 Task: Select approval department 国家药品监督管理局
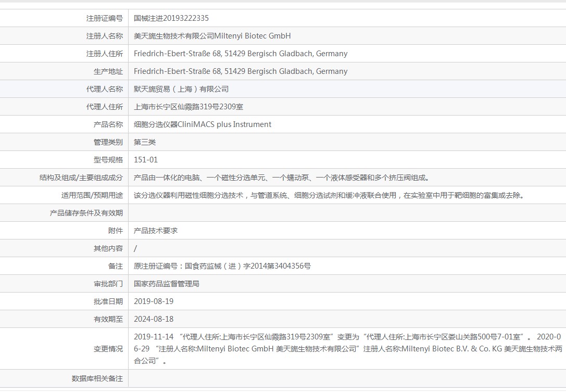(x=167, y=283)
